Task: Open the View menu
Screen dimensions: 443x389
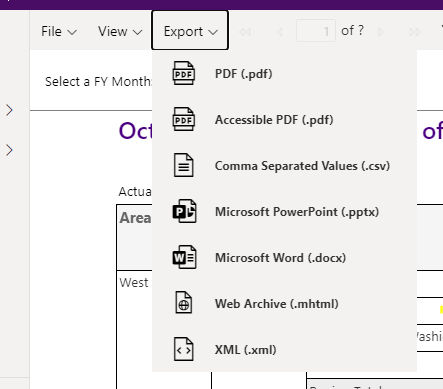Action: point(120,31)
